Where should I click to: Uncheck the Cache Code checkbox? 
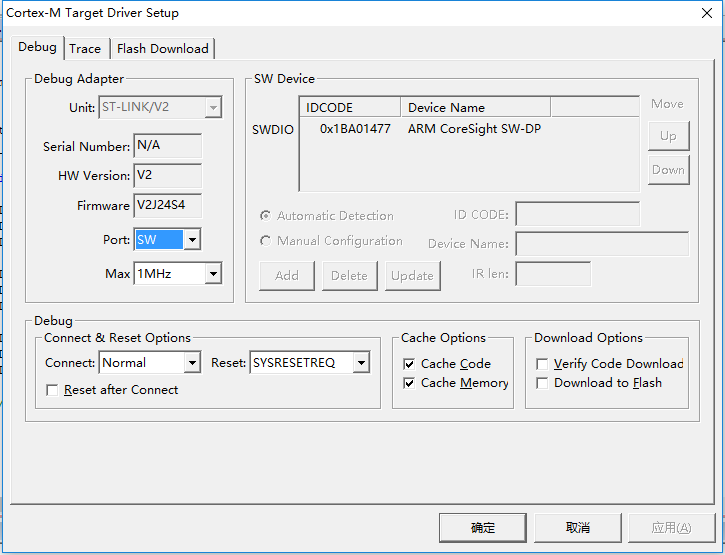[409, 364]
